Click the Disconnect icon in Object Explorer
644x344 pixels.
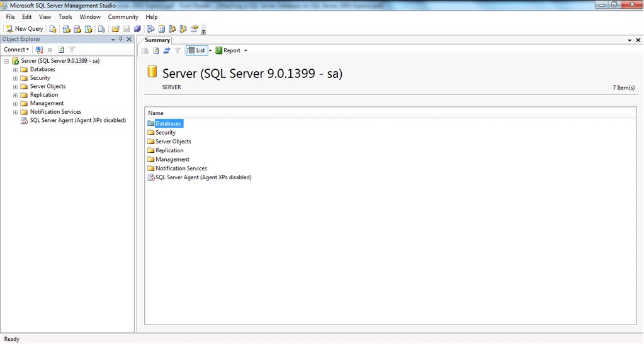pos(40,50)
